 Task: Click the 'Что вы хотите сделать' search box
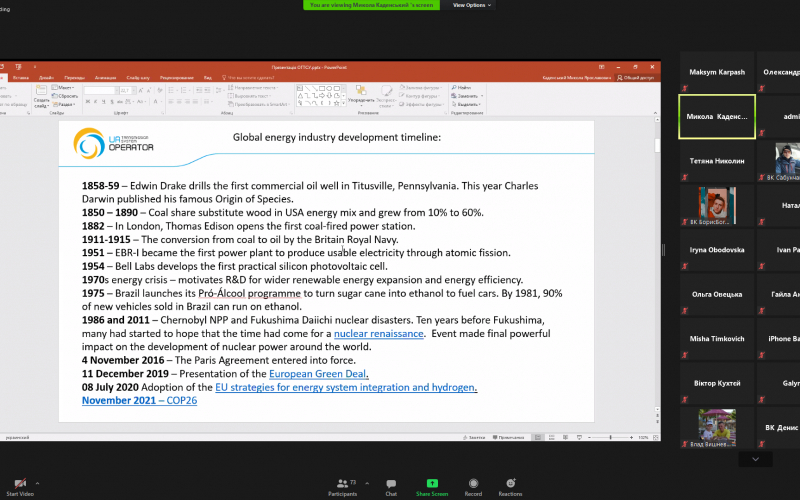(248, 78)
